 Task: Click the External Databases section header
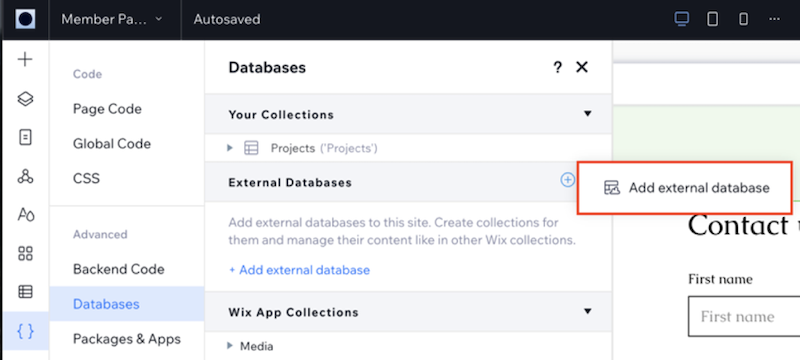point(408,182)
